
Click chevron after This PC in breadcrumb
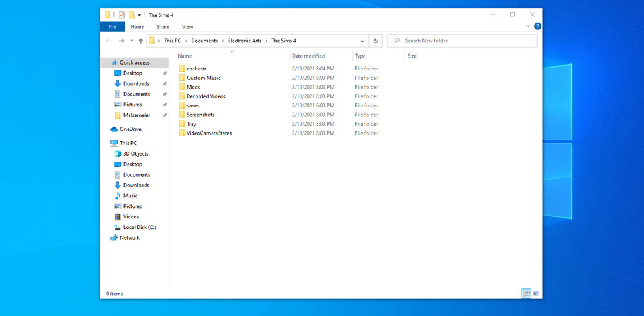(x=186, y=41)
